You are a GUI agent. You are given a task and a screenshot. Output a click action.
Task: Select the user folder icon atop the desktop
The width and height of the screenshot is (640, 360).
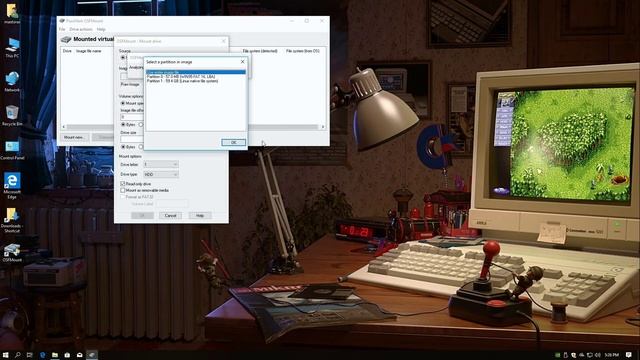(12, 13)
